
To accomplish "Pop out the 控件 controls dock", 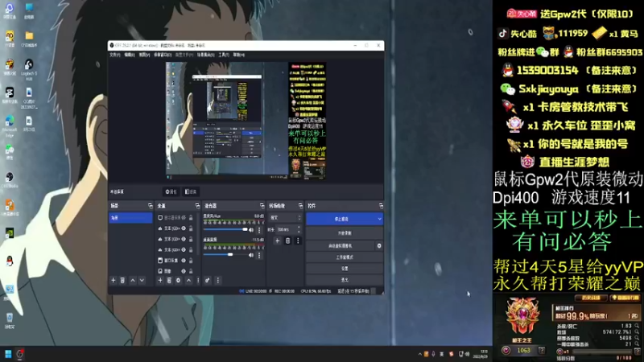I will [381, 206].
